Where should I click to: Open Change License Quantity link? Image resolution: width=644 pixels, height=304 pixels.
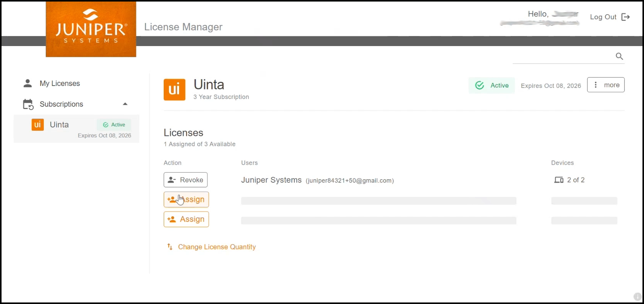(217, 247)
